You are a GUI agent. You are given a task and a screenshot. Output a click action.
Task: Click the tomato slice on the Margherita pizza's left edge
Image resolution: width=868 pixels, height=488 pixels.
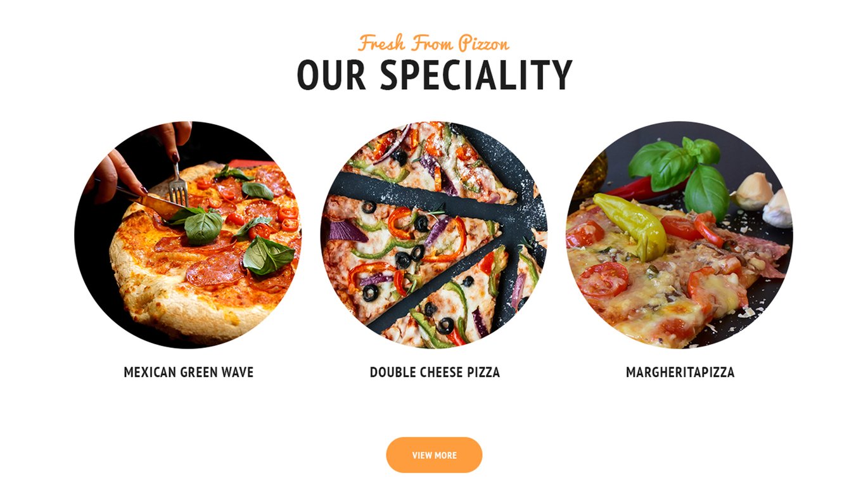[x=584, y=234]
